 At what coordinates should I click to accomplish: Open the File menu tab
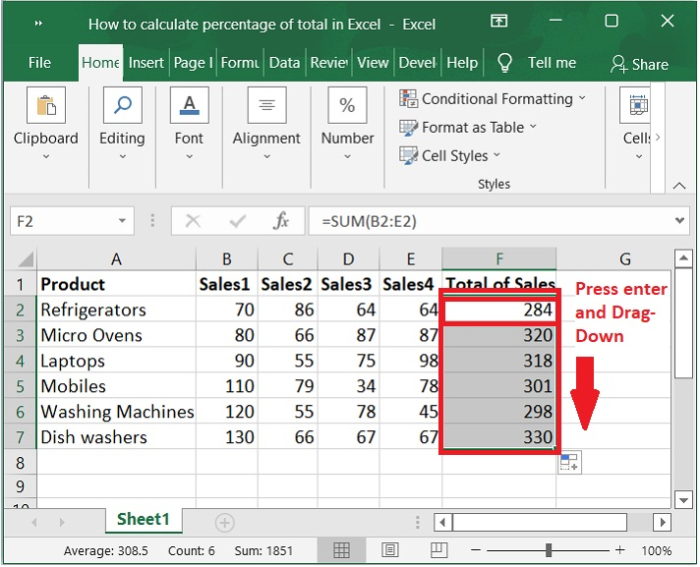coord(40,62)
